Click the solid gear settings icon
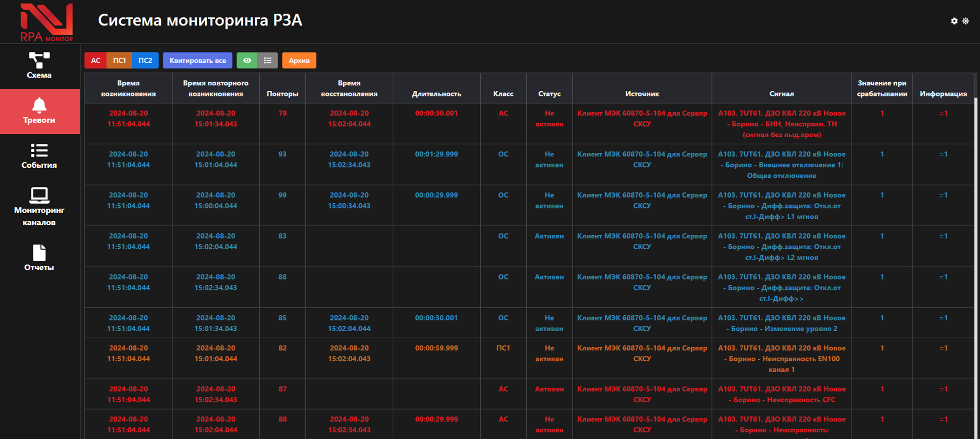The image size is (980, 439). [x=954, y=21]
